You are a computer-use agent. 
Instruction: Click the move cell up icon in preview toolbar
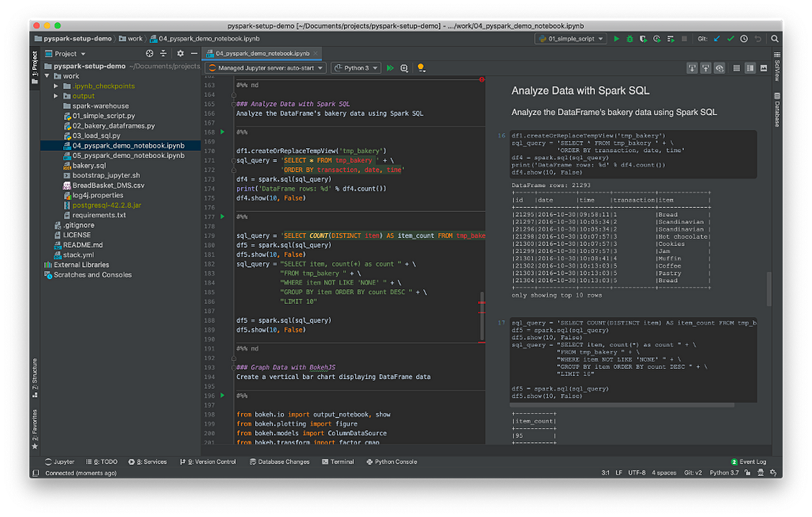coord(705,68)
